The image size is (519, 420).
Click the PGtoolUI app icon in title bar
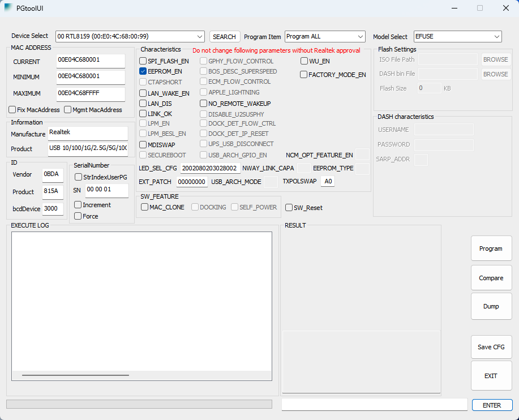(x=8, y=8)
